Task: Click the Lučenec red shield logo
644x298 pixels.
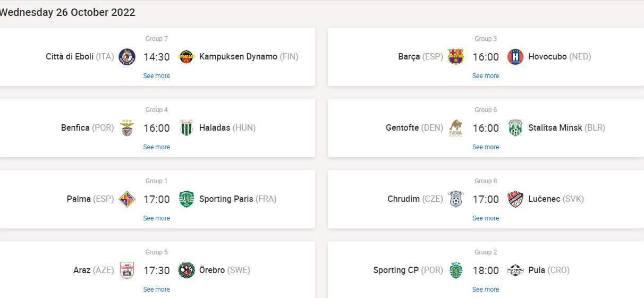Action: [x=515, y=199]
